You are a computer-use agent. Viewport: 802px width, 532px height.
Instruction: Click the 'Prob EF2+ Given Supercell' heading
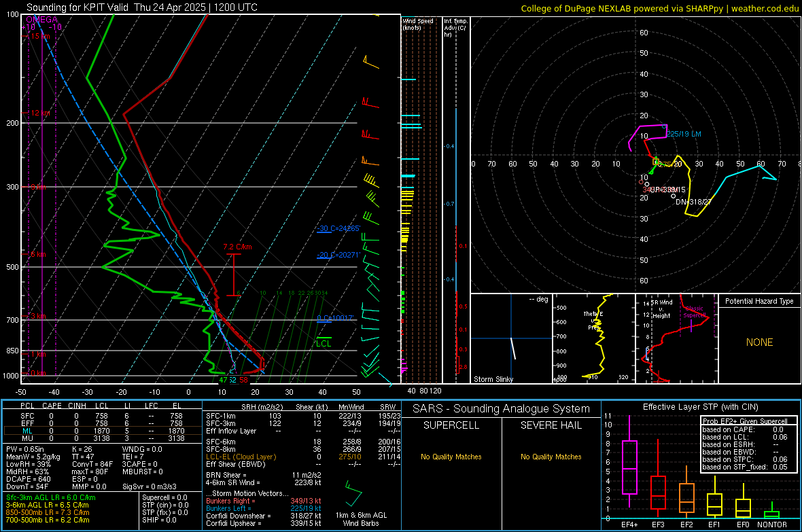[x=745, y=421]
